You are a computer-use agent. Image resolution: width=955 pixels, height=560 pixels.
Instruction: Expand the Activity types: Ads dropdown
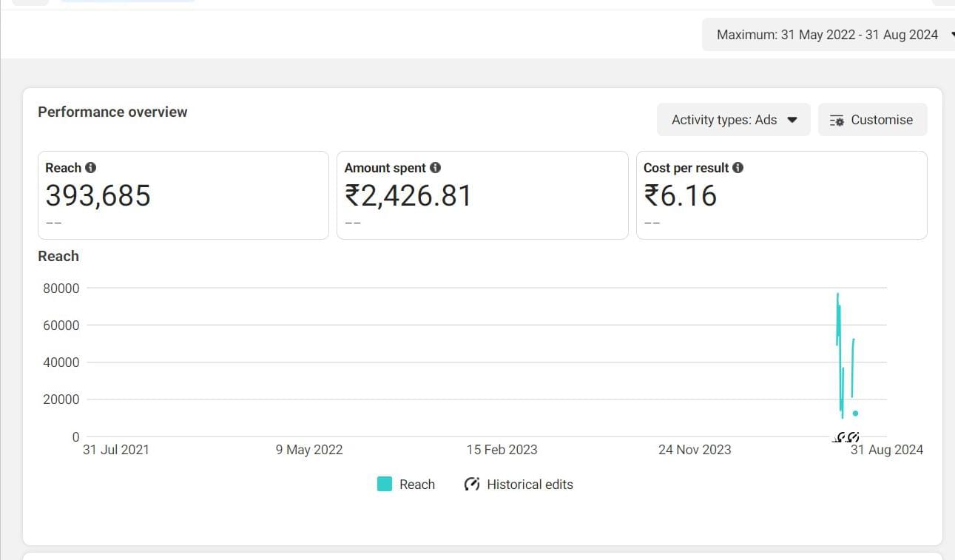pyautogui.click(x=733, y=120)
